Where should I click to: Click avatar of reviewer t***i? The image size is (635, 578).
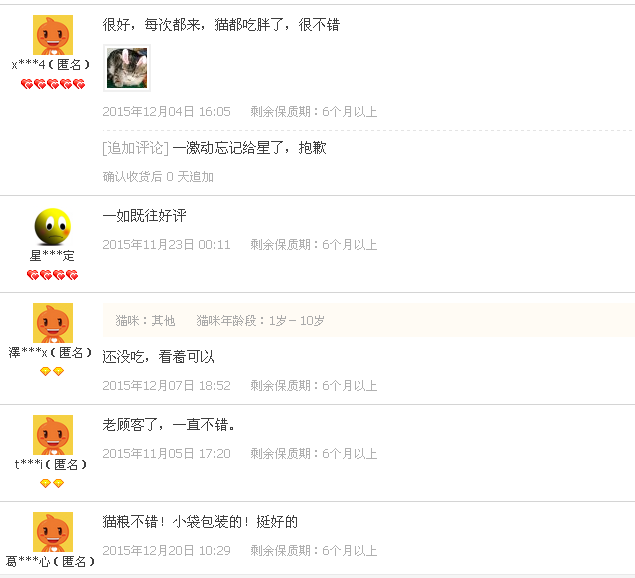53,435
